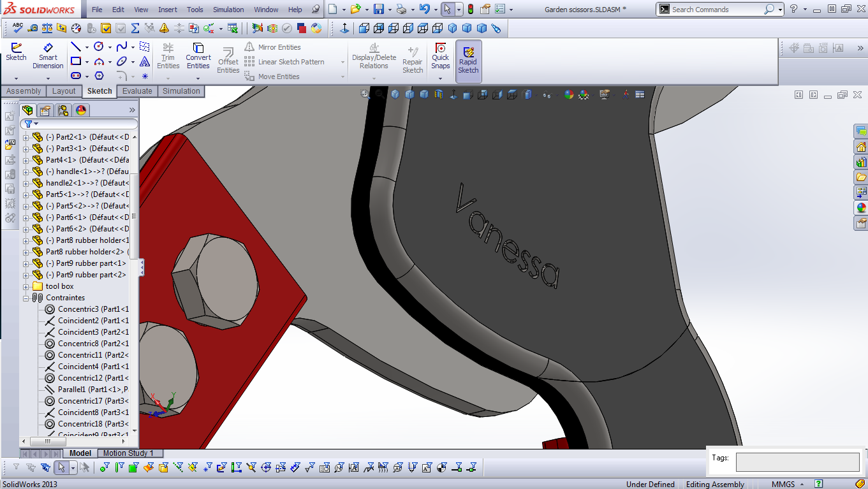Open the Appearances task pane tab
Image resolution: width=868 pixels, height=489 pixels.
(x=861, y=208)
